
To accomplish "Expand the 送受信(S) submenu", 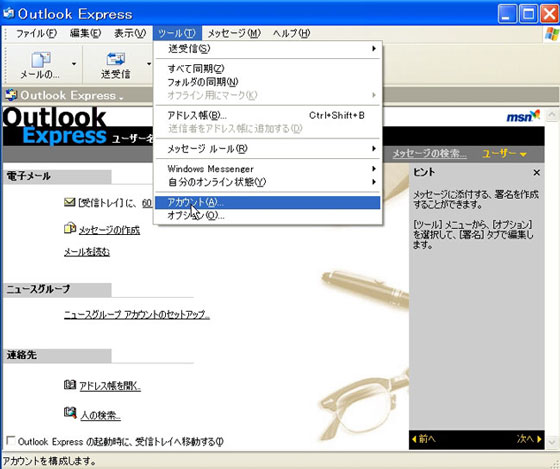I will 268,49.
